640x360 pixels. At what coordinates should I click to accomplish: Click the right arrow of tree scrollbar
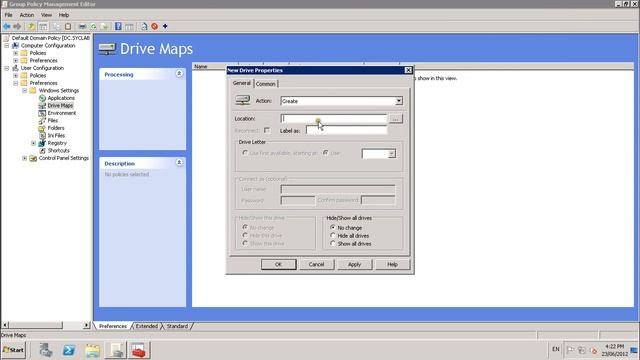coord(87,325)
